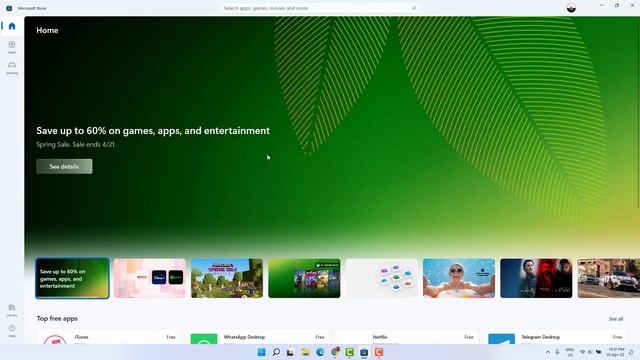This screenshot has width=640, height=360.
Task: Select the Netflix, Disney+ and Spotify carousel thumbnail
Action: pos(149,278)
